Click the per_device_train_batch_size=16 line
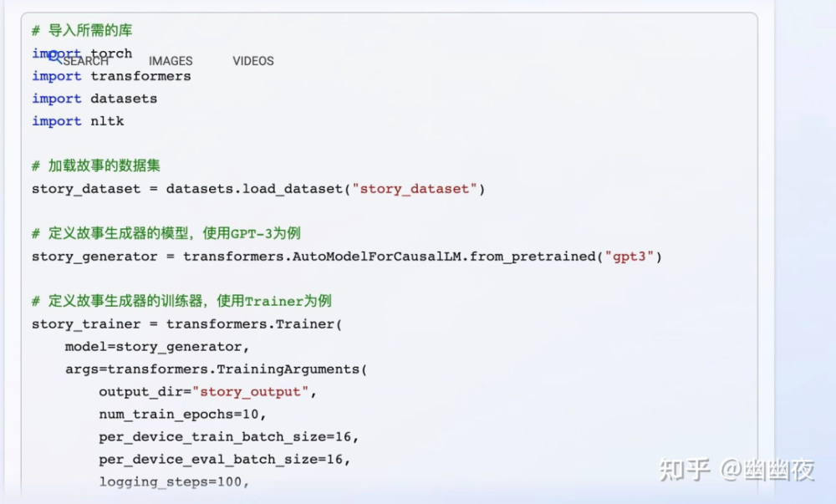This screenshot has width=836, height=504. 229,437
